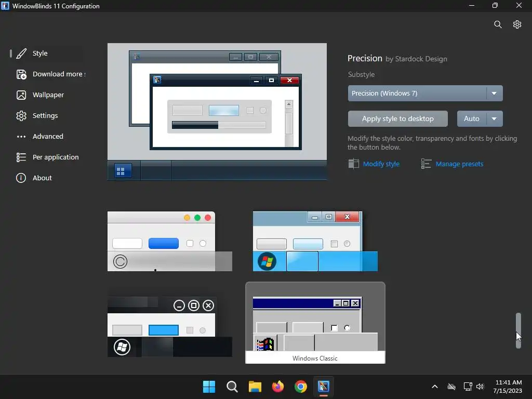Click WindowBlinds taskbar icon

pyautogui.click(x=324, y=387)
